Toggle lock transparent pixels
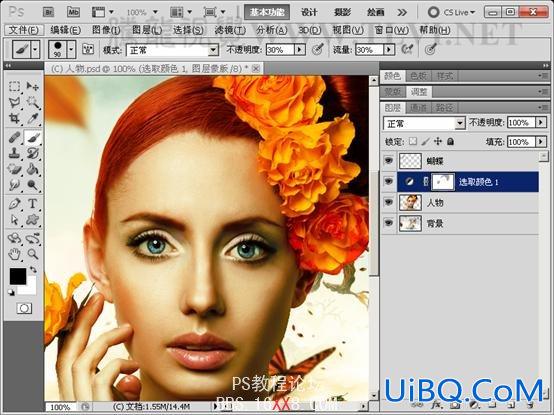554x415 pixels. [x=412, y=141]
